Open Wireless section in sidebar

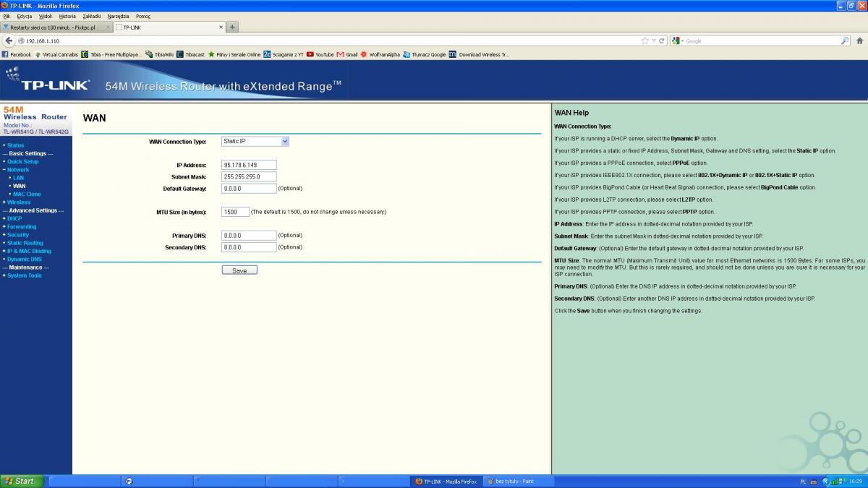click(19, 202)
